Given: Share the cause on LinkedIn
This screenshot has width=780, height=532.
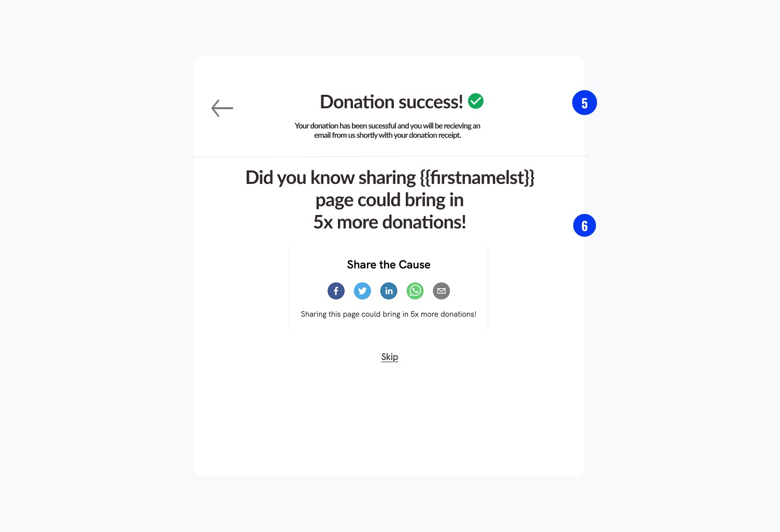Looking at the screenshot, I should pyautogui.click(x=389, y=291).
